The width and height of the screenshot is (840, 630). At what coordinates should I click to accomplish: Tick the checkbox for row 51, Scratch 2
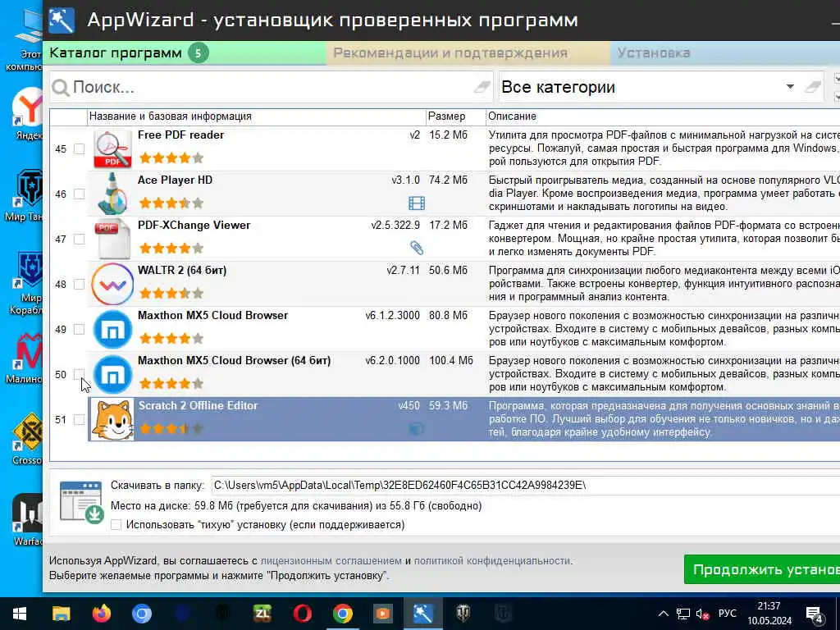[79, 419]
